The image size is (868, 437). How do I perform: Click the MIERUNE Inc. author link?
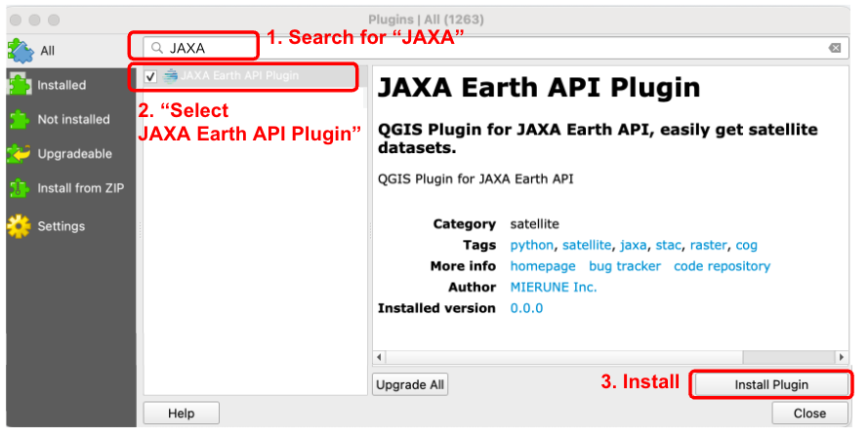coord(554,287)
